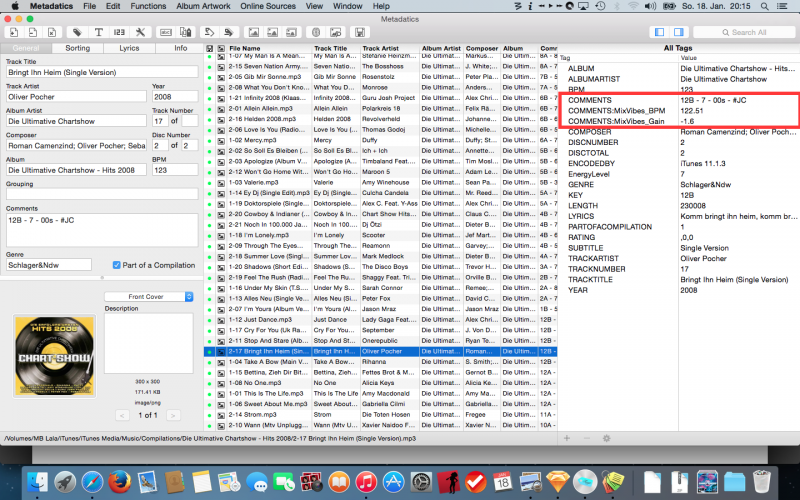Open the Online Sources menu
Screen dimensions: 800x500
click(268, 6)
